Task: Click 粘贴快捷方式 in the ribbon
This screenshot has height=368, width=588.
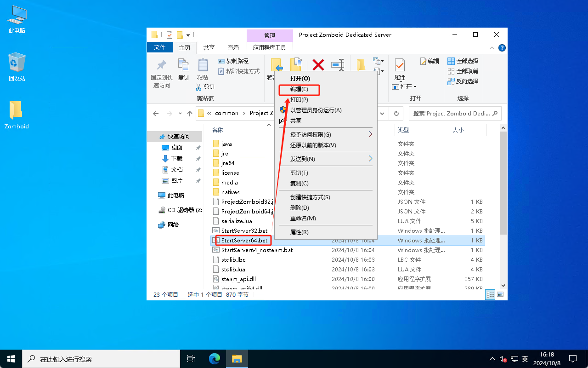Action: coord(238,71)
